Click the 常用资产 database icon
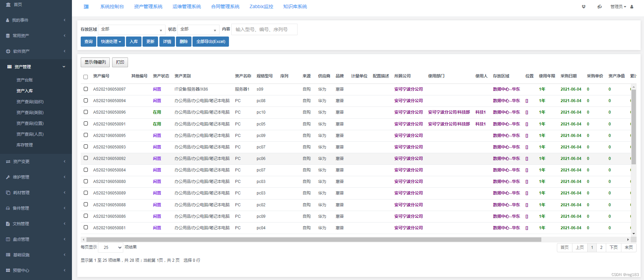The width and height of the screenshot is (644, 280). 8,36
